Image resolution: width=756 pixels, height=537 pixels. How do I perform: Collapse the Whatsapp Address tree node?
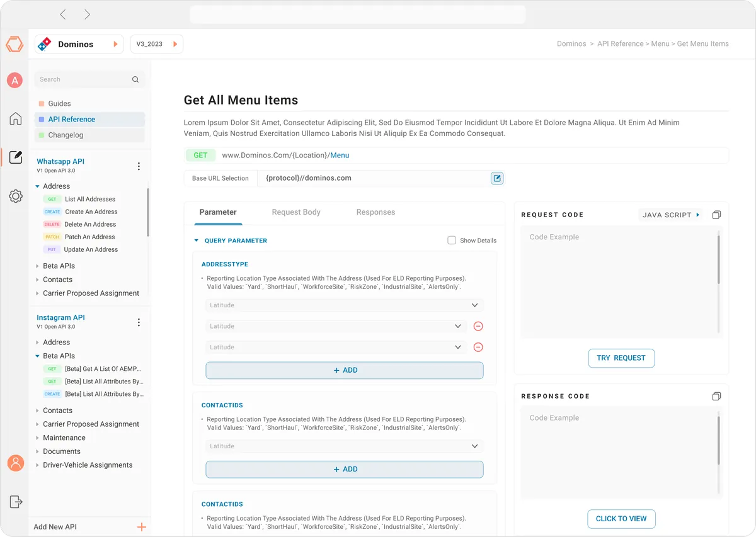[38, 186]
